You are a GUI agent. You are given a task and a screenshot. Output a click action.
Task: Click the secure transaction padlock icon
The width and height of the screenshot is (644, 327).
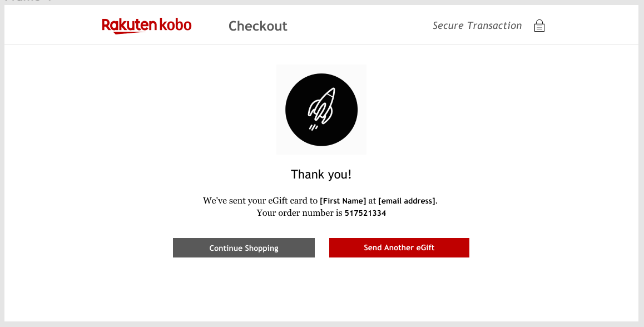(539, 26)
